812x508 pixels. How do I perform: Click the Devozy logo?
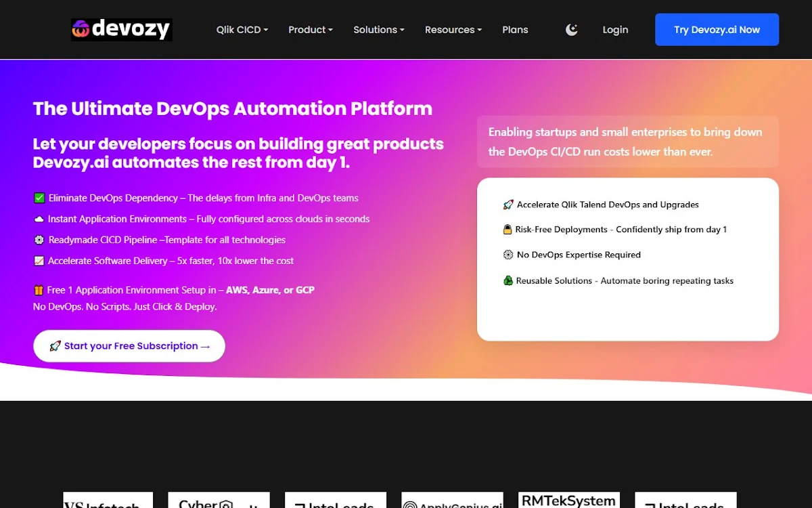[122, 29]
